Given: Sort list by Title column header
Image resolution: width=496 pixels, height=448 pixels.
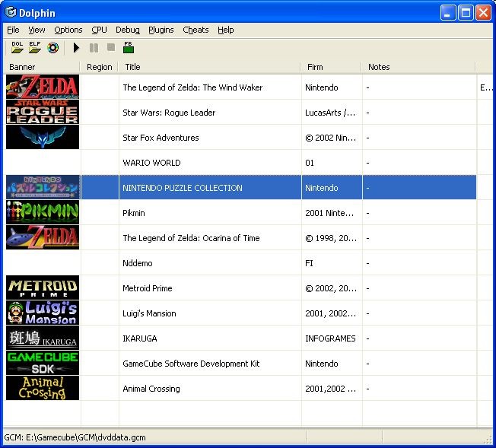Looking at the screenshot, I should pyautogui.click(x=209, y=67).
